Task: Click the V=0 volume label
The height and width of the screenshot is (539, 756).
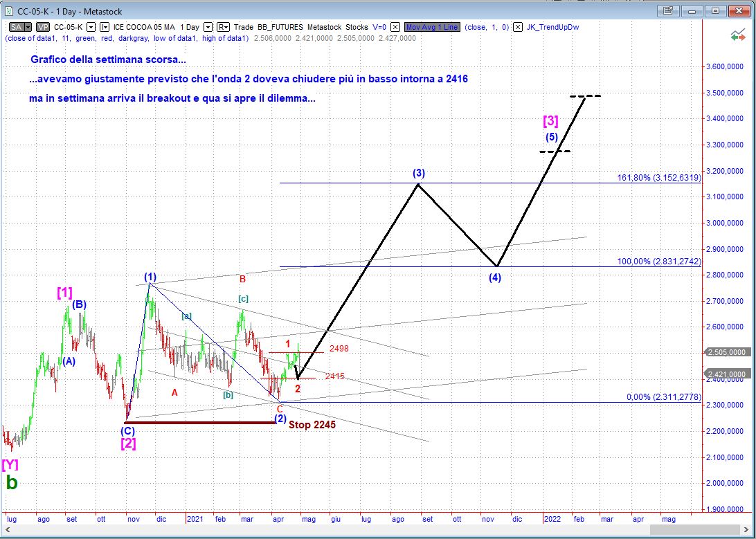Action: 379,28
